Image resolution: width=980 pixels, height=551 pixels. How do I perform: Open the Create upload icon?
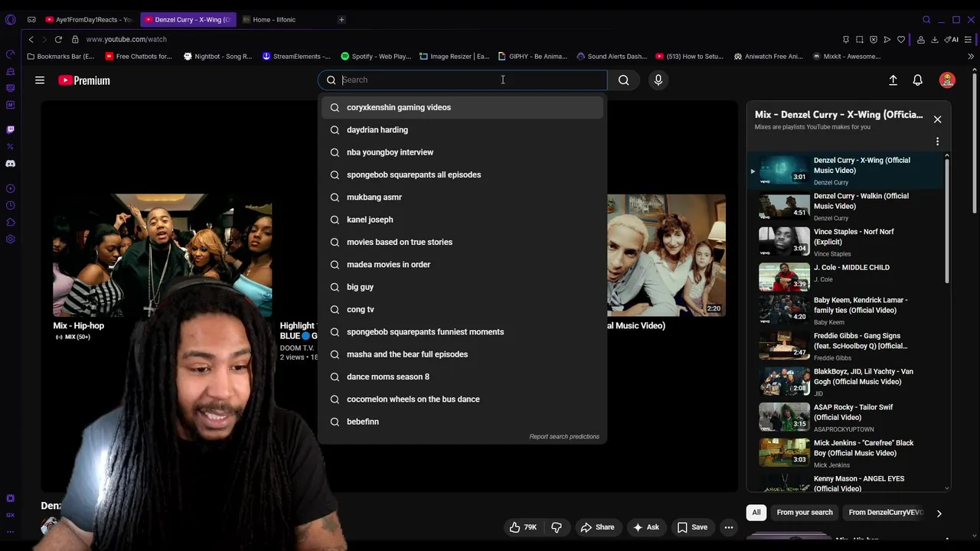tap(893, 80)
